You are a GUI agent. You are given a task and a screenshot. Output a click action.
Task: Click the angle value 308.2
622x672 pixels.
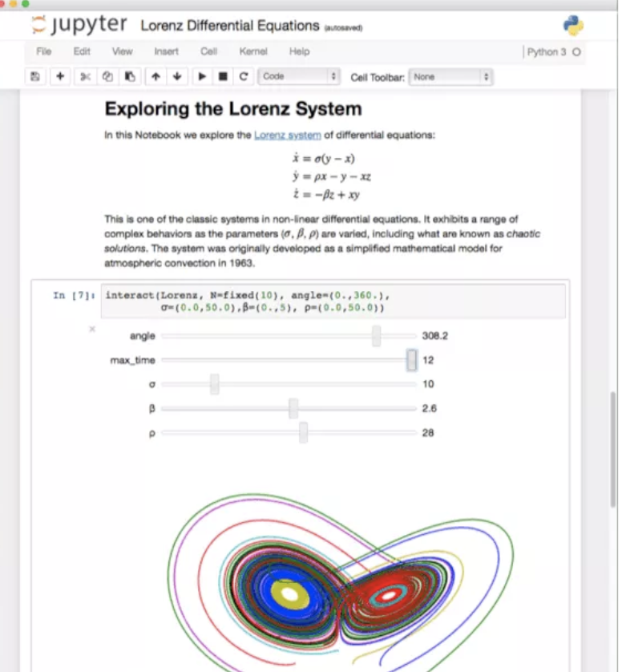(x=434, y=336)
